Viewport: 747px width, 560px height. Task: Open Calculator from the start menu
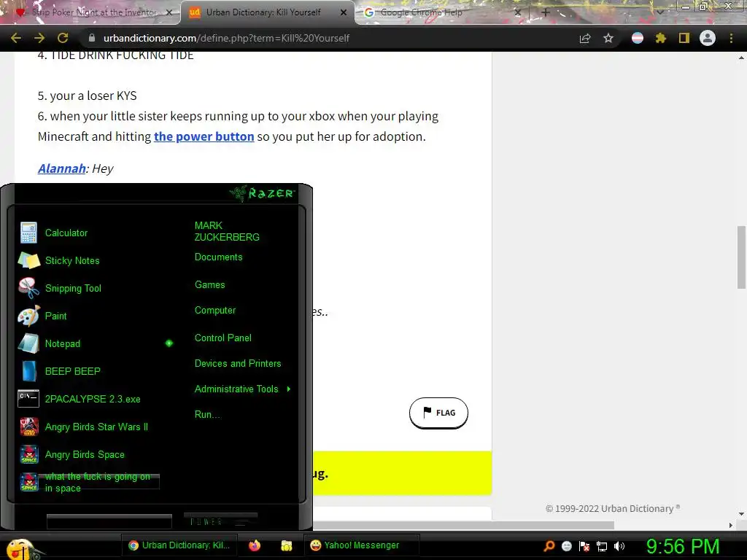tap(66, 233)
